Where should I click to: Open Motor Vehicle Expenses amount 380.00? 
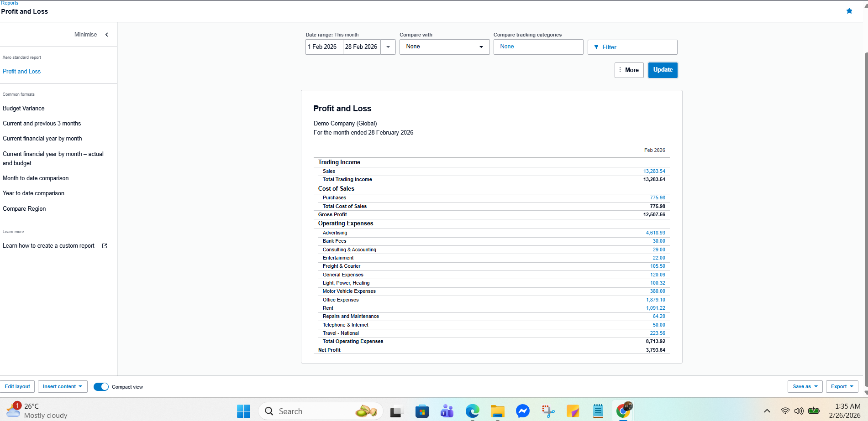point(658,291)
